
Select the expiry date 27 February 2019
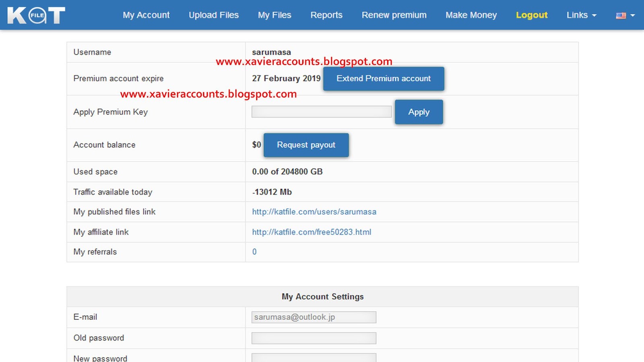286,78
